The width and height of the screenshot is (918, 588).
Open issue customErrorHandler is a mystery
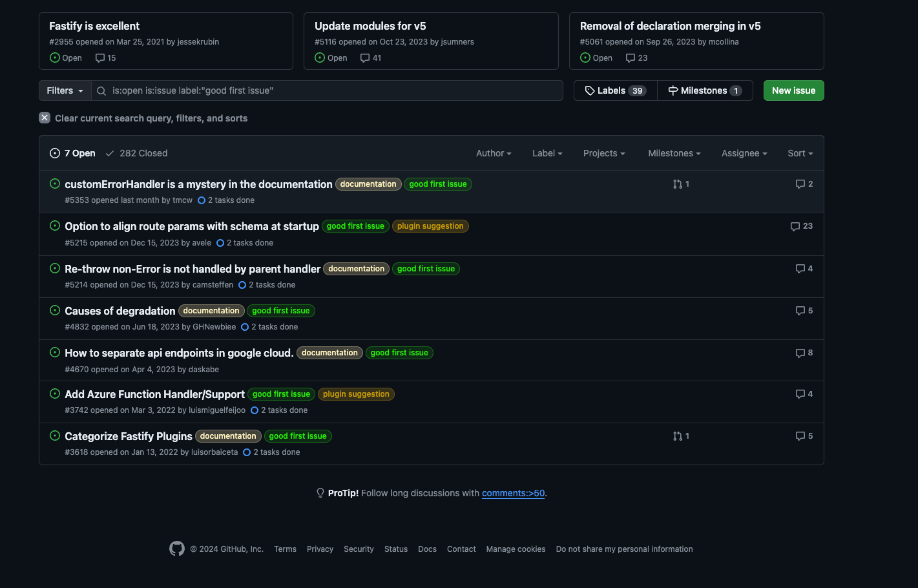(x=198, y=184)
